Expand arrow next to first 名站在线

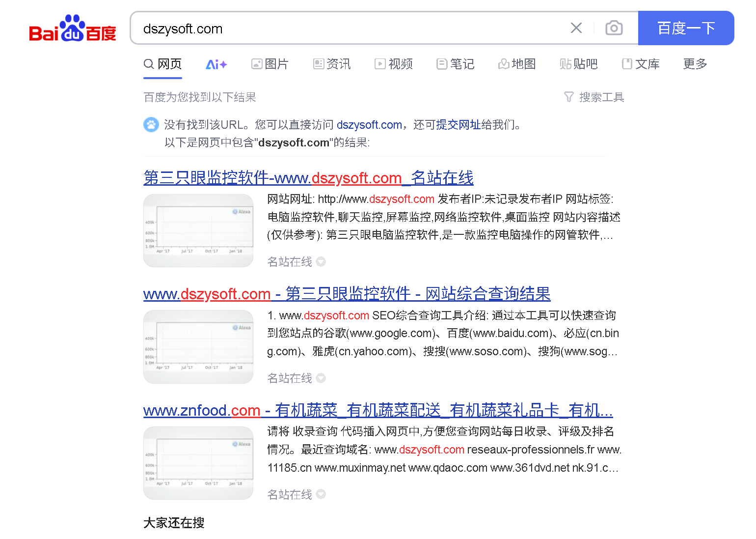[321, 262]
